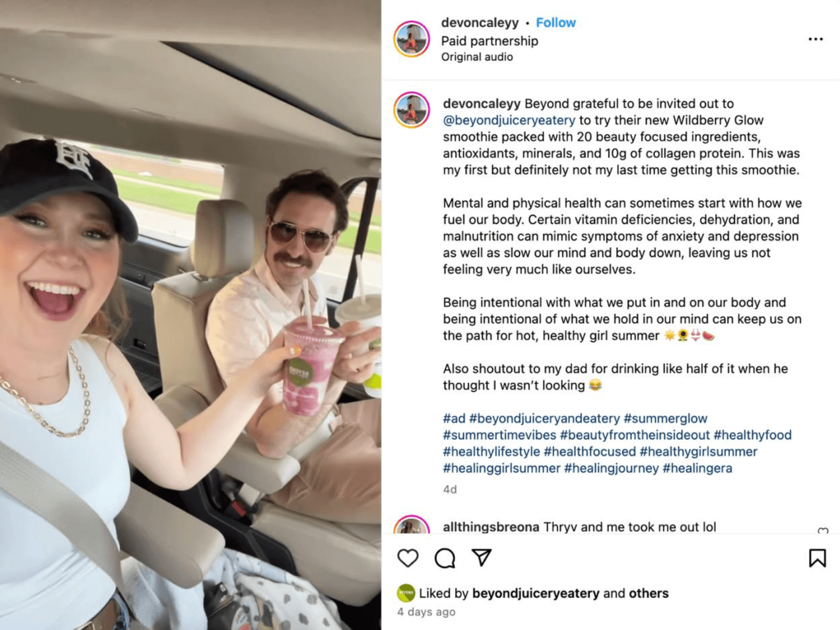View others who liked the post

point(648,593)
